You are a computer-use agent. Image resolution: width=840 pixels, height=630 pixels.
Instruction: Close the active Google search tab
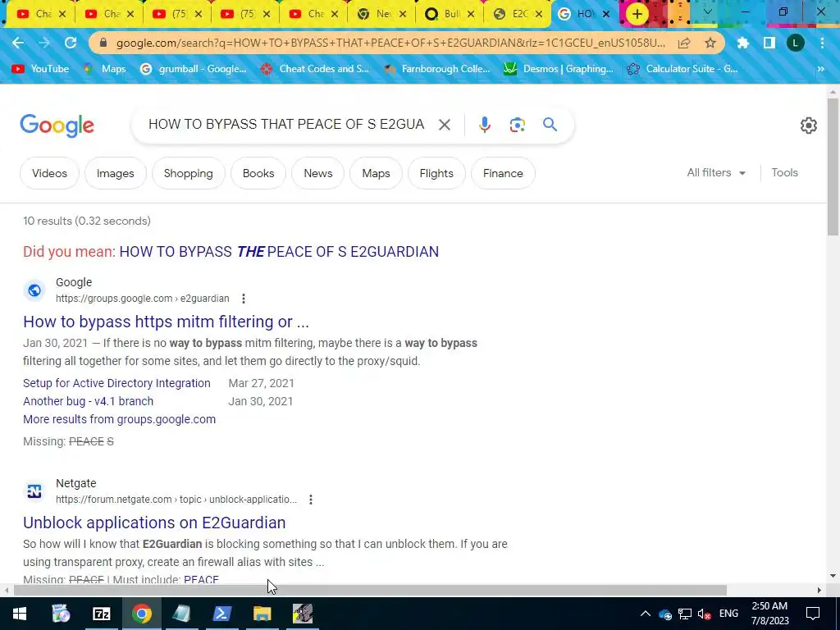click(606, 15)
